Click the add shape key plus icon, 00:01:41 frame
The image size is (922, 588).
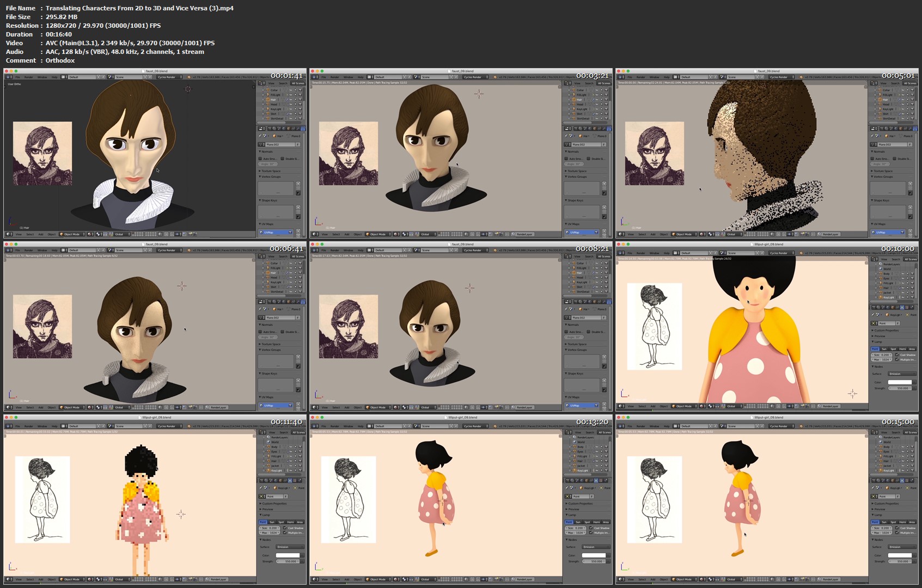click(298, 207)
